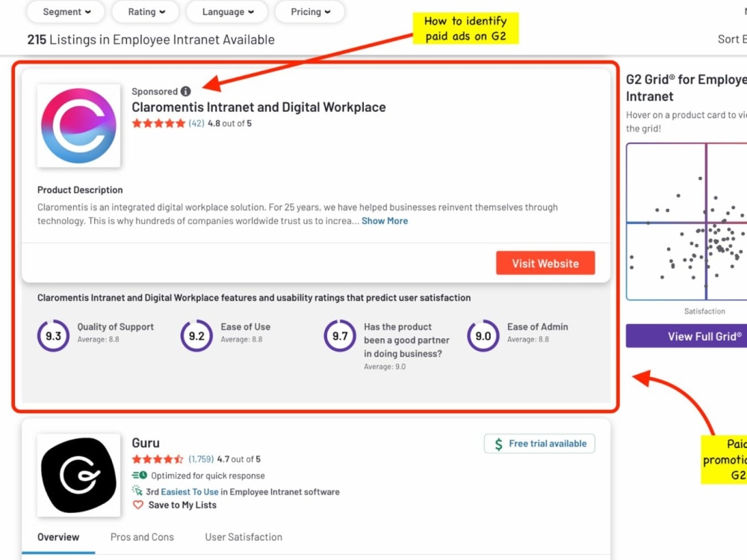Click the 9.7 good partner gauge
747x560 pixels.
point(340,336)
